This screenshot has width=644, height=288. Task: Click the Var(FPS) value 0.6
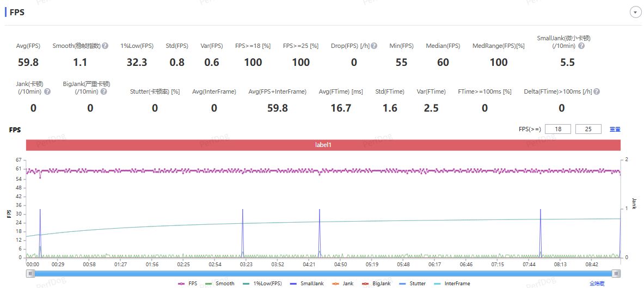point(212,63)
